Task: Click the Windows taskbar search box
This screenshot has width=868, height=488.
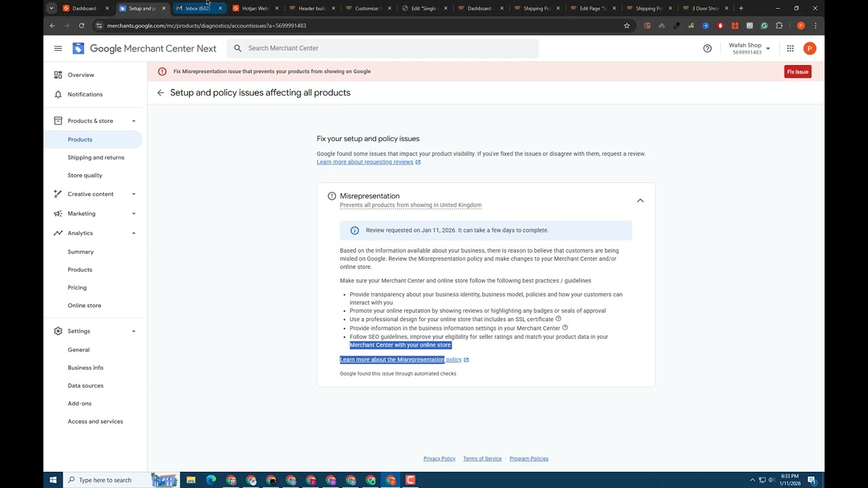Action: coord(121,480)
